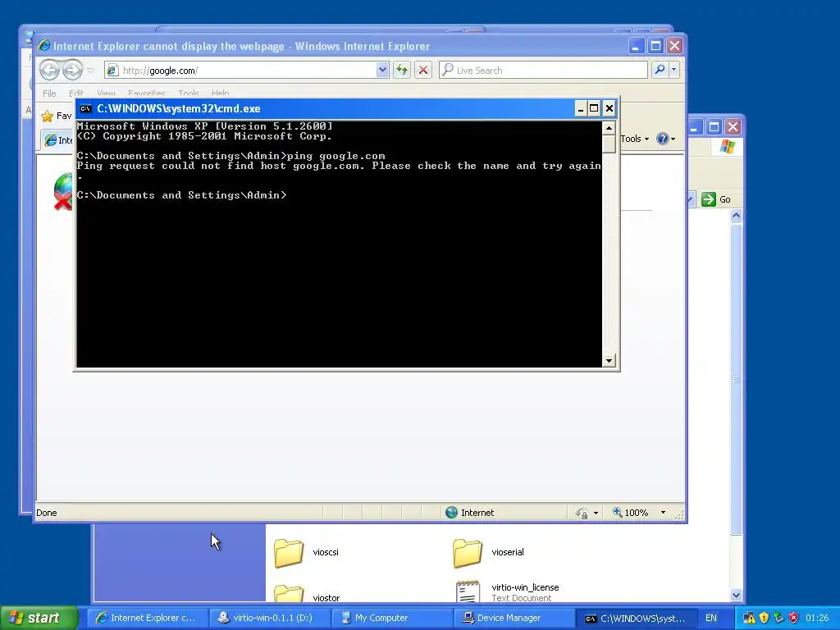Viewport: 840px width, 630px height.
Task: Click the Start button
Action: tap(39, 618)
